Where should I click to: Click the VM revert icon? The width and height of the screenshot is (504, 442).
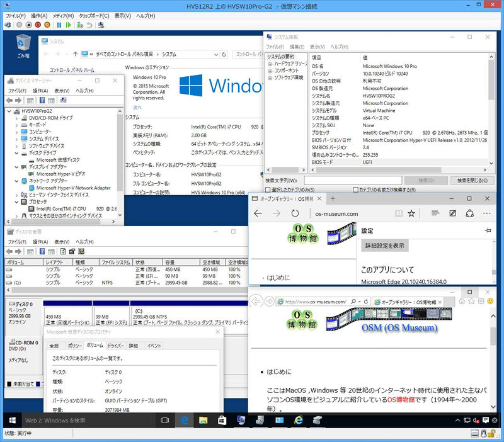[89, 25]
